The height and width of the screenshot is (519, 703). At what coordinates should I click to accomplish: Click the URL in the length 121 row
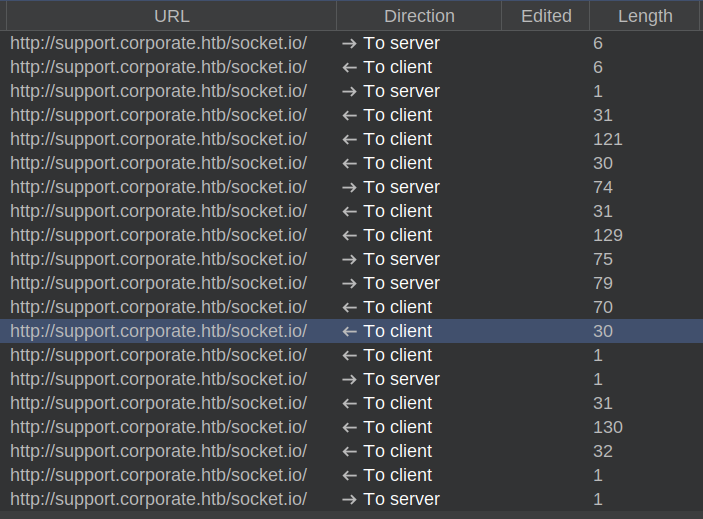(x=158, y=139)
